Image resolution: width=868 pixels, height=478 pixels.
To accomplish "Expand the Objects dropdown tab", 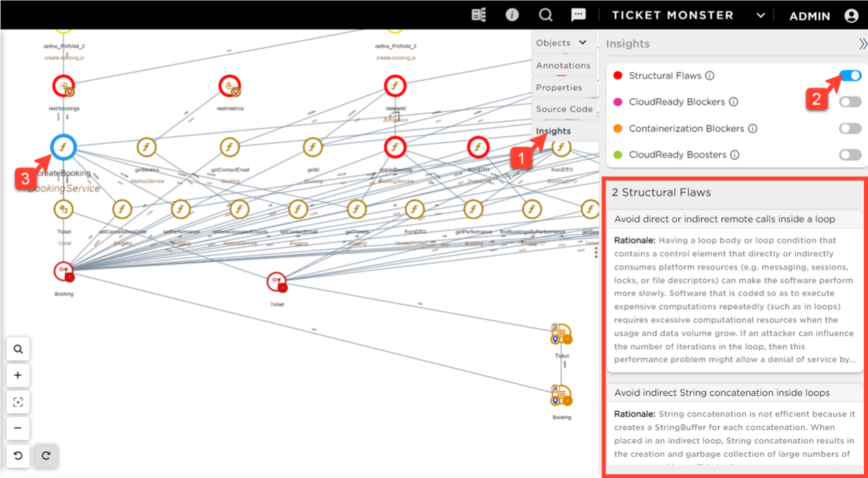I will point(562,42).
